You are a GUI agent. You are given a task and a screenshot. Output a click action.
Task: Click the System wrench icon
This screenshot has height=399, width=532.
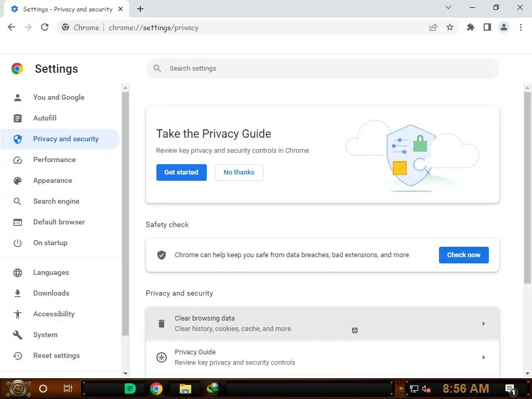point(18,335)
